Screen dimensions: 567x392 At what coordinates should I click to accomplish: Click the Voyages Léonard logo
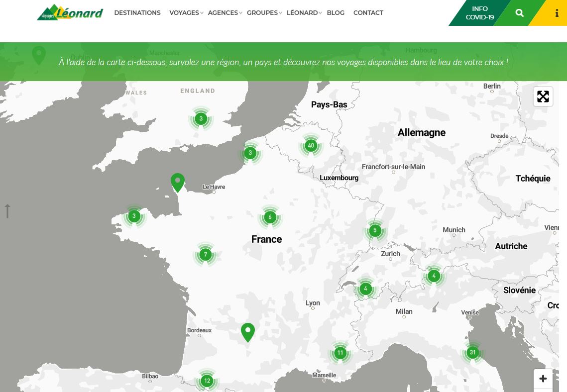tap(70, 12)
